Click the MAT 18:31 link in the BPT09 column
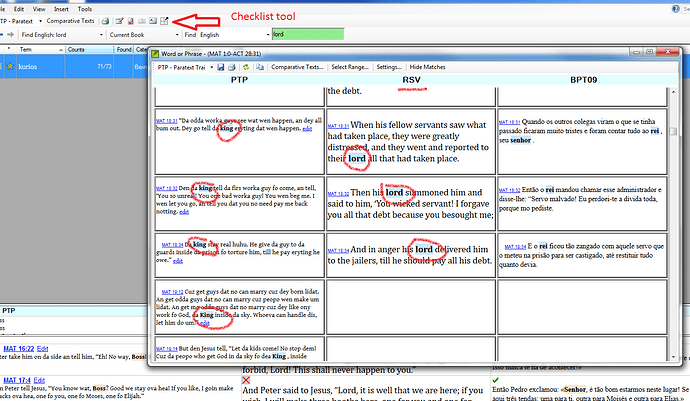 coord(509,122)
